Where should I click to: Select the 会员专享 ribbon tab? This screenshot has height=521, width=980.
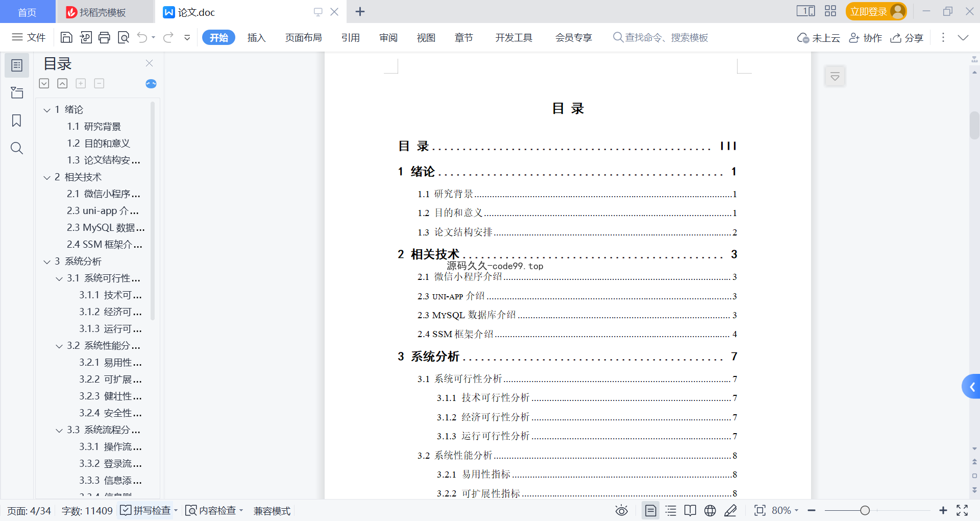574,37
